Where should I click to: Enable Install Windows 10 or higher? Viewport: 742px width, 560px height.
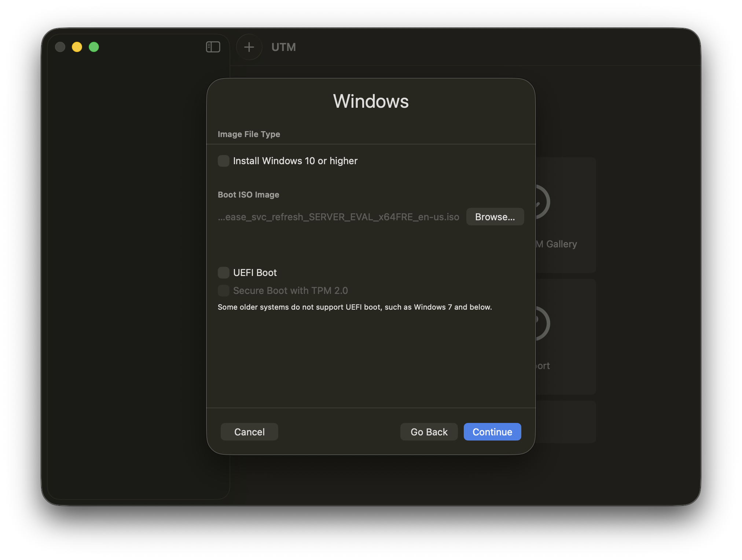tap(224, 161)
